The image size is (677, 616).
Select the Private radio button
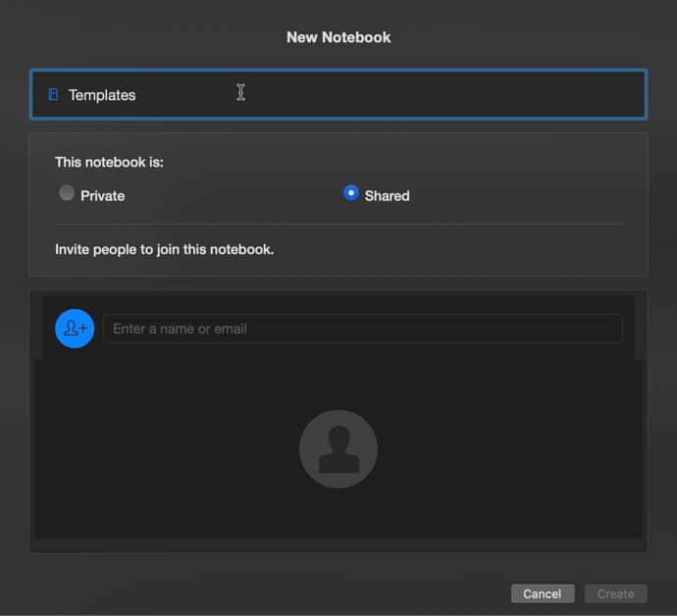pos(67,193)
